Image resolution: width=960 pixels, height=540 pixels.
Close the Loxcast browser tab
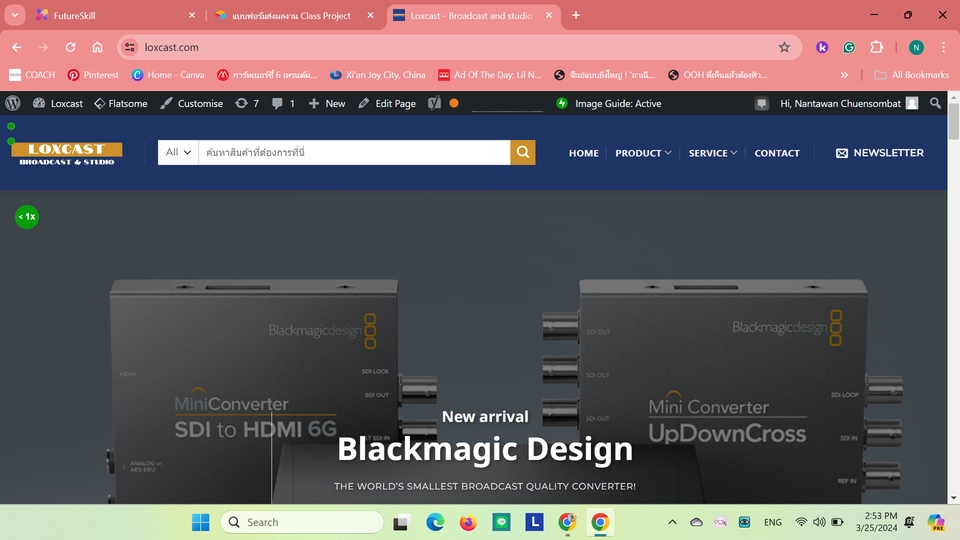[549, 15]
